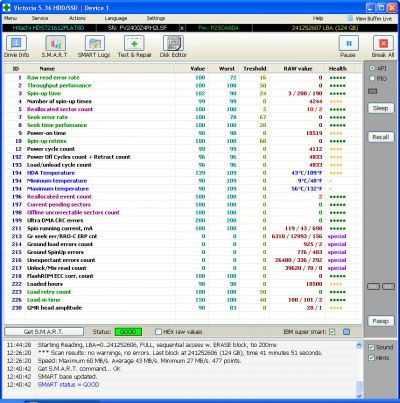Open the Settings menu
400x403 pixels.
pyautogui.click(x=156, y=18)
